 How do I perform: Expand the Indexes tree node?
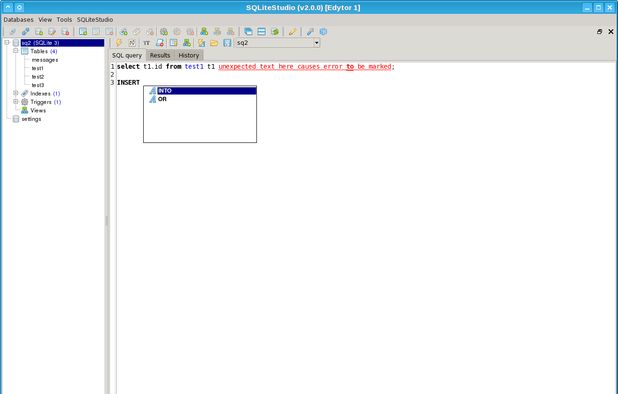tap(15, 93)
